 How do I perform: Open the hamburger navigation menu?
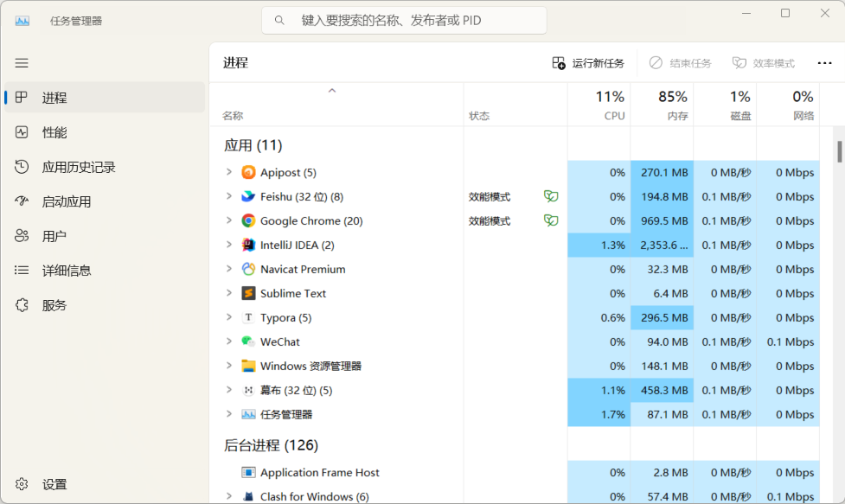point(22,63)
